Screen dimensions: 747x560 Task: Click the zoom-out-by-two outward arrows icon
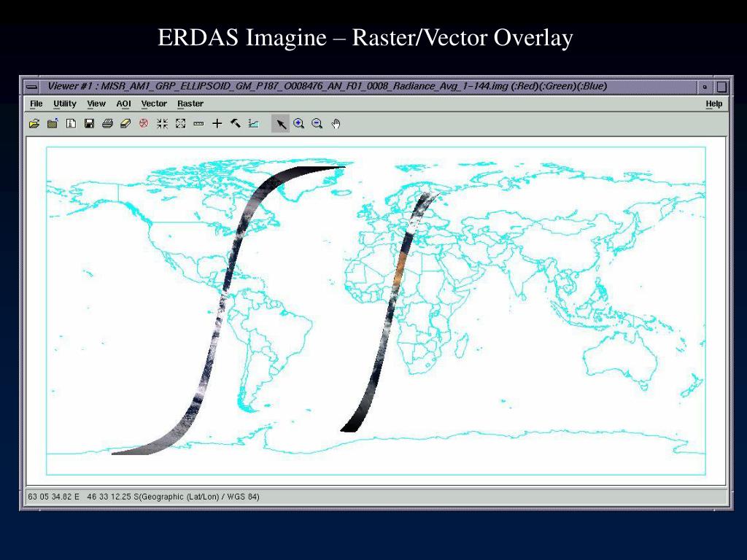[x=181, y=124]
